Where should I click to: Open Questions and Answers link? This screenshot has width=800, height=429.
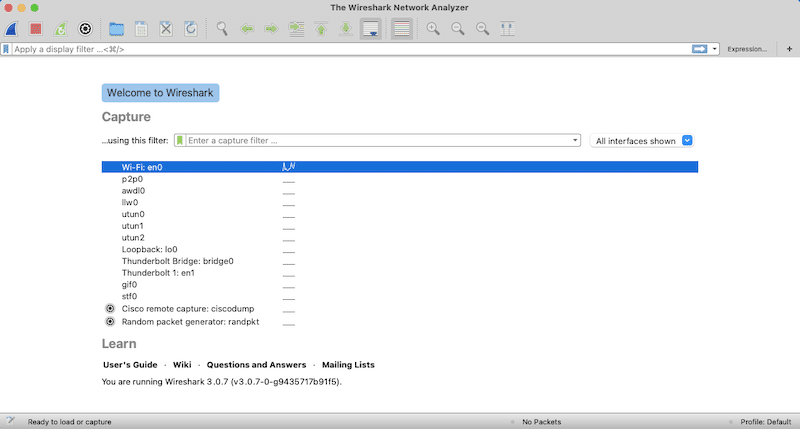coord(256,365)
